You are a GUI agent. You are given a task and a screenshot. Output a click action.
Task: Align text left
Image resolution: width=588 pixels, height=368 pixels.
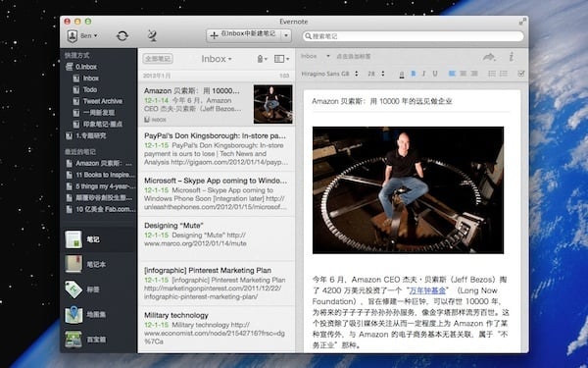(452, 74)
